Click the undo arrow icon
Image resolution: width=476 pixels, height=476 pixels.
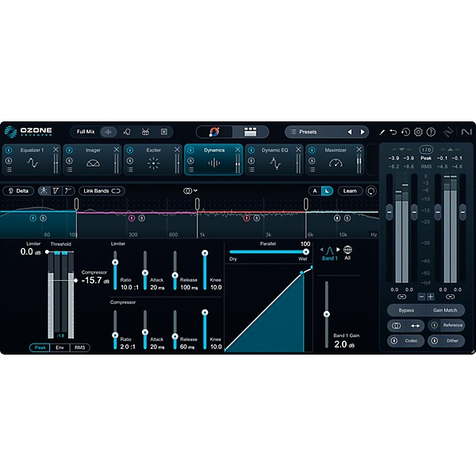coord(393,132)
